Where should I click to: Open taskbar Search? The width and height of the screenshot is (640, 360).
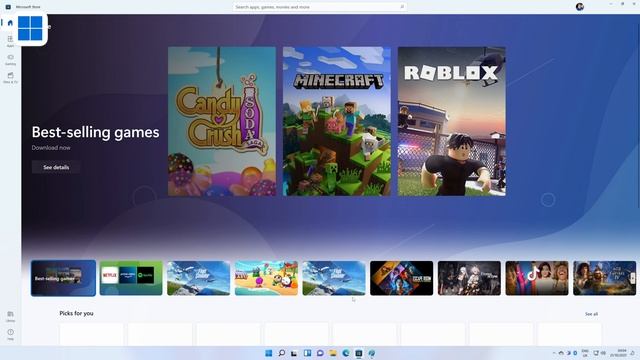(x=282, y=353)
